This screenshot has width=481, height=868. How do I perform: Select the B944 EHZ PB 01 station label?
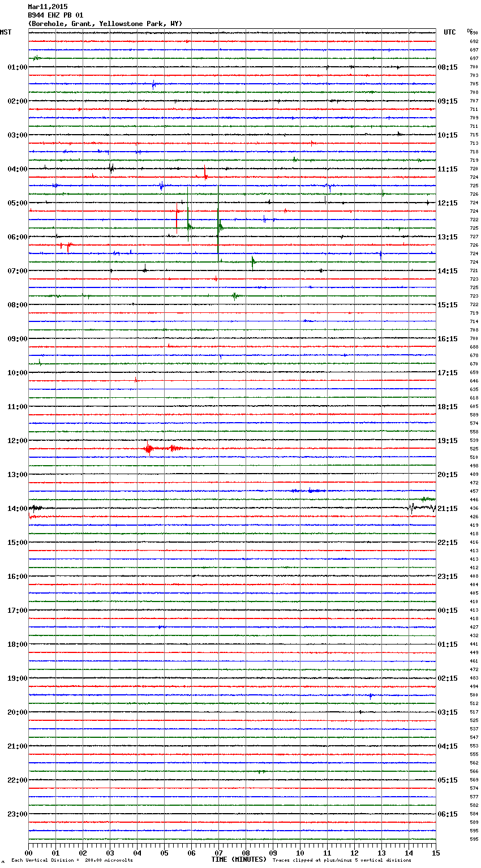[55, 15]
